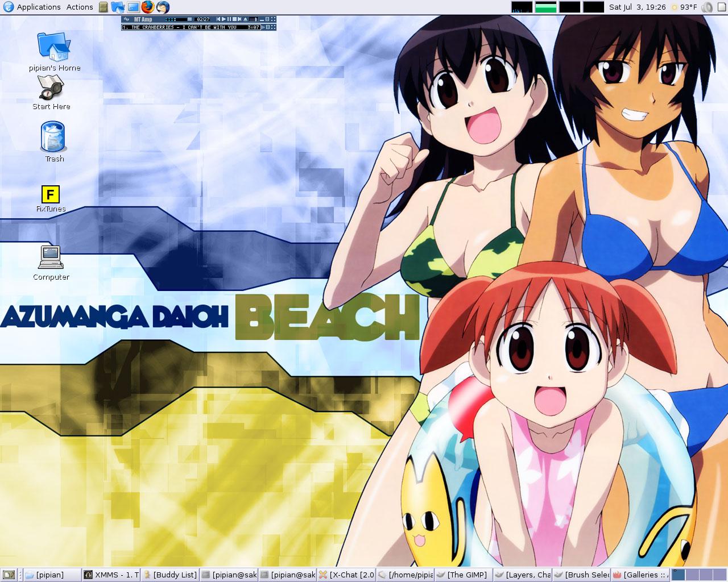Switch to the [pipian] taskbar window
The height and width of the screenshot is (582, 728).
[52, 575]
